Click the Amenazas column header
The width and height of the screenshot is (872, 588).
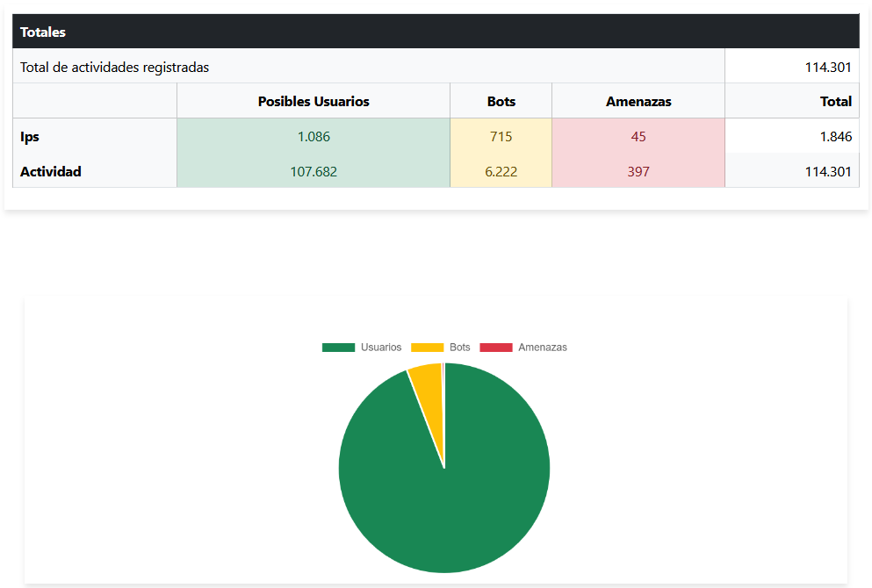[638, 100]
